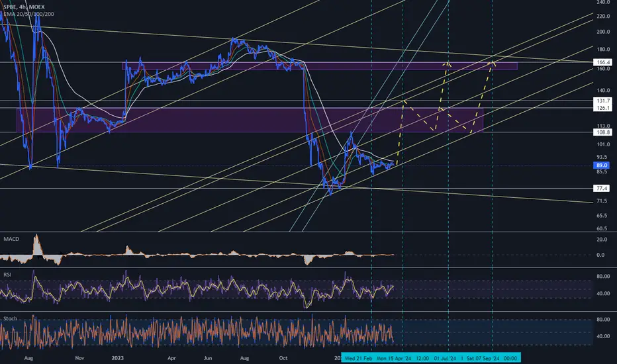Image resolution: width=617 pixels, height=364 pixels.
Task: Click the 60.5 price axis value
Action: coord(602,228)
